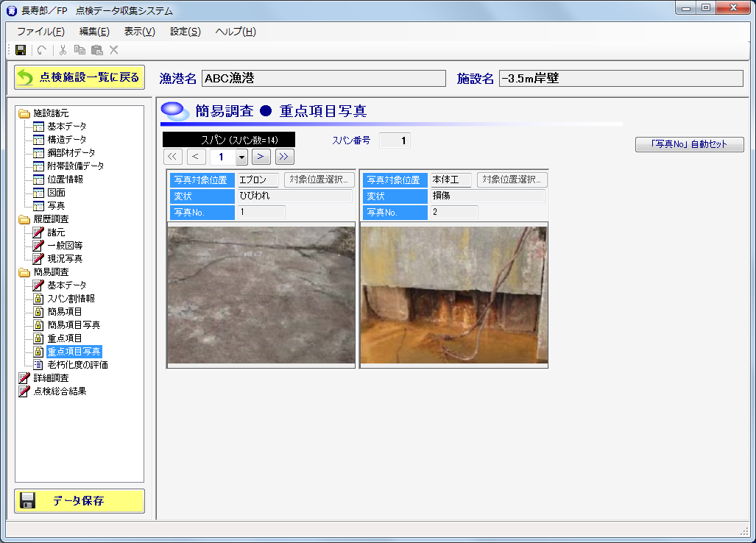The image size is (756, 543).
Task: Collapse the 簡易調査 folder node
Action: pyautogui.click(x=24, y=272)
